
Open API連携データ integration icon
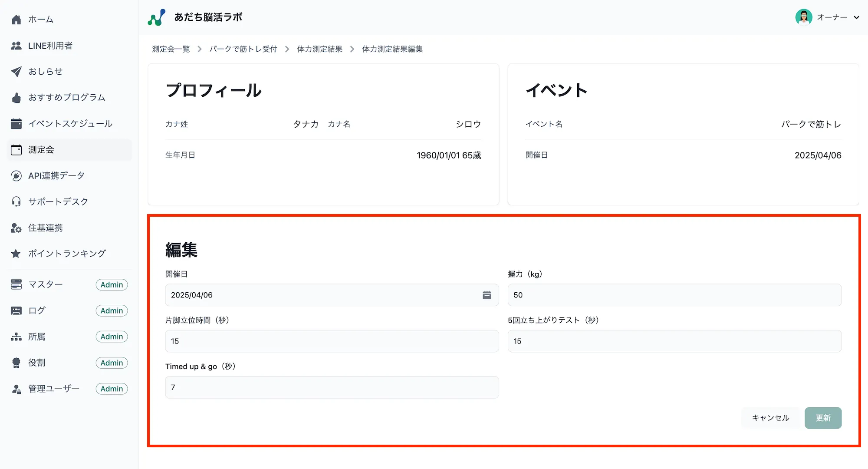[16, 175]
